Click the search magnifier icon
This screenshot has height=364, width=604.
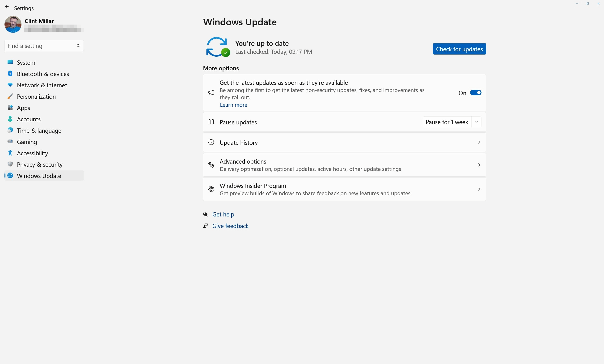click(x=78, y=46)
